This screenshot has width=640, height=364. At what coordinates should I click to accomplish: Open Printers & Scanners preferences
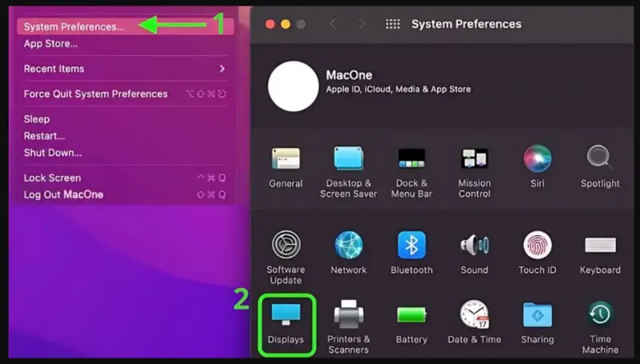pos(349,326)
